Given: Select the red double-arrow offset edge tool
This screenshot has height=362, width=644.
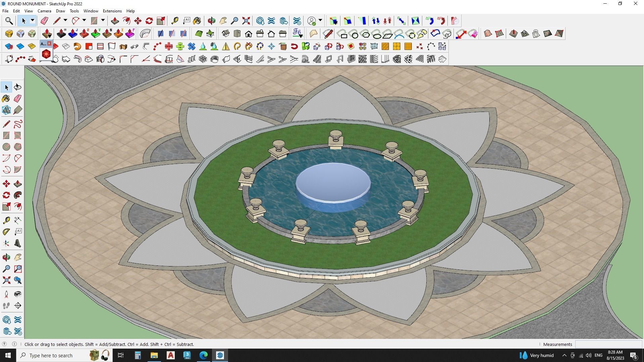Looking at the screenshot, I should click(461, 34).
